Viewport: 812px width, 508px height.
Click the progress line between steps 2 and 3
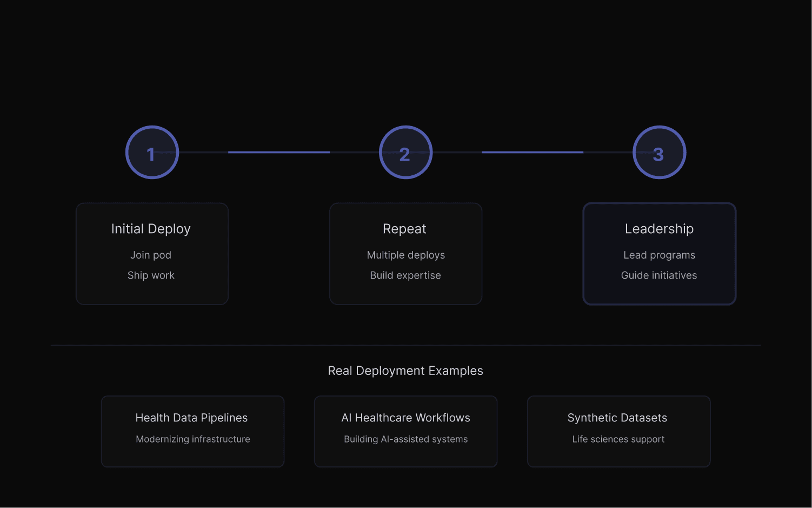(x=532, y=153)
